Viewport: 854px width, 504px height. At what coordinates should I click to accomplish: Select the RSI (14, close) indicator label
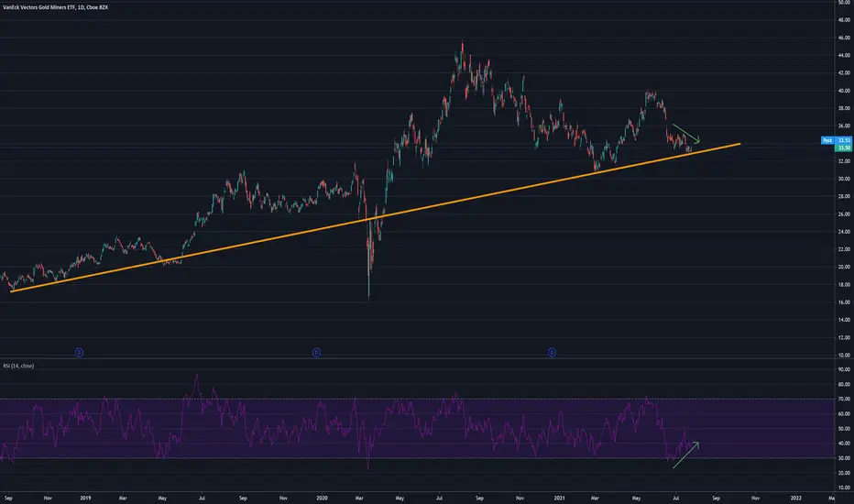click(18, 366)
